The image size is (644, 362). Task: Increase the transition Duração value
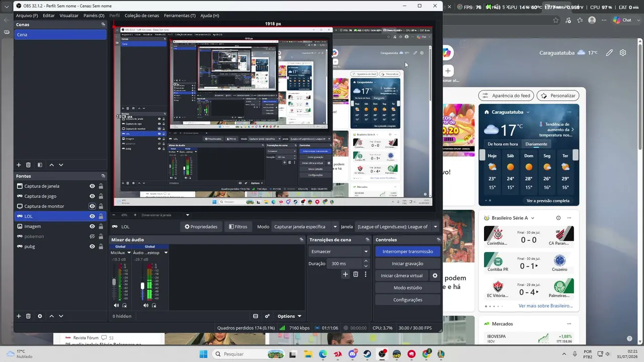click(366, 261)
